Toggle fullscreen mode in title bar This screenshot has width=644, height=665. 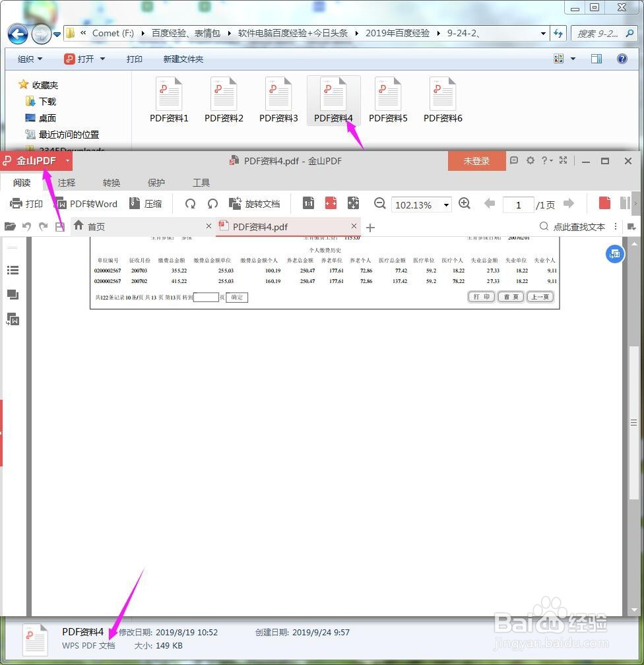(563, 160)
